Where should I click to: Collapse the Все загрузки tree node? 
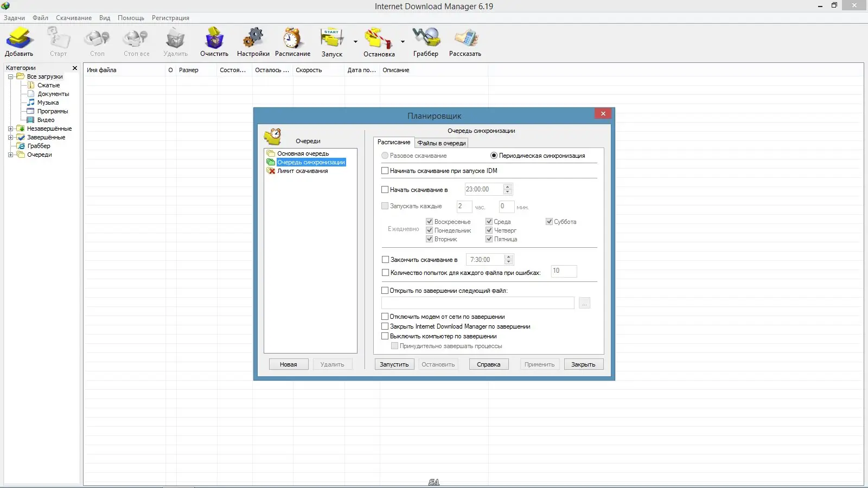point(10,76)
